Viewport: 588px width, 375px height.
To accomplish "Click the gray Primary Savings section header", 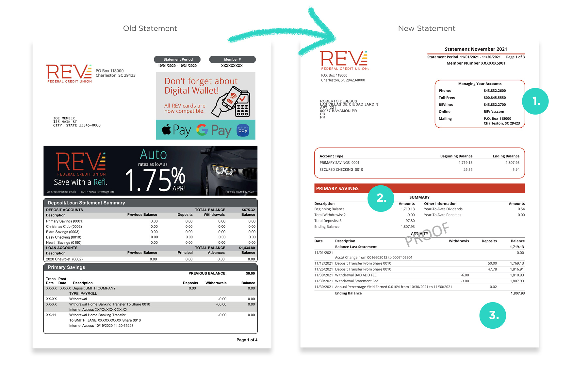I will (150, 267).
